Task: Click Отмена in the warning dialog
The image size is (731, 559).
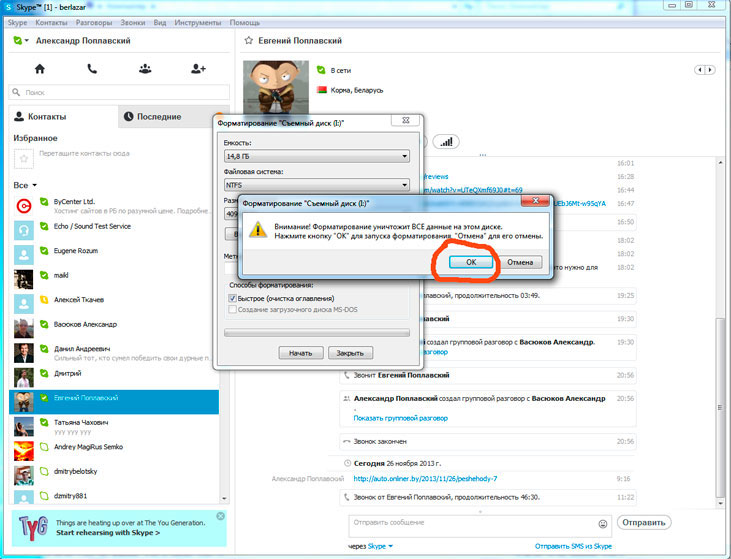Action: pyautogui.click(x=519, y=262)
